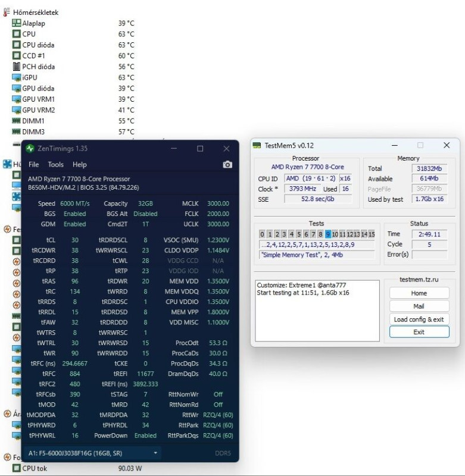465x476 pixels.
Task: Maximize the ZenTimings window
Action: (200, 148)
